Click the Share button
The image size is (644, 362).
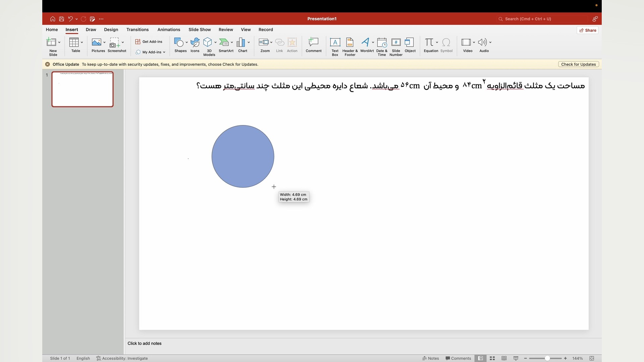588,30
